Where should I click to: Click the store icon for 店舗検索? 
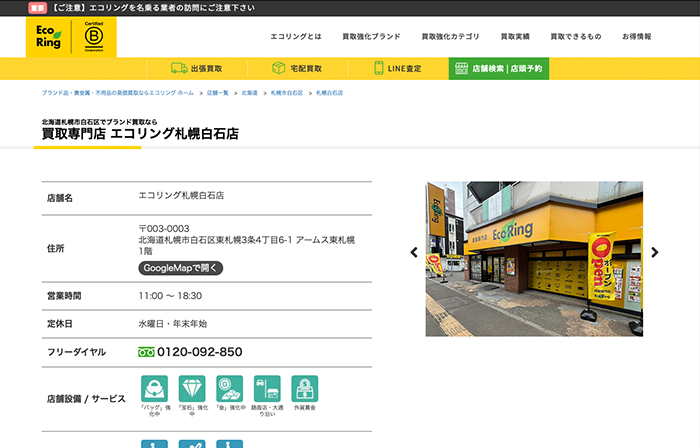[461, 68]
